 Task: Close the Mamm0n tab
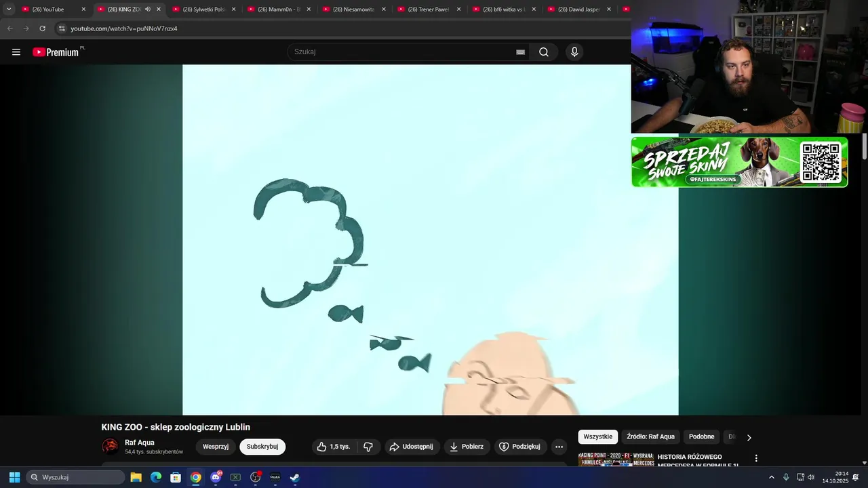click(309, 9)
